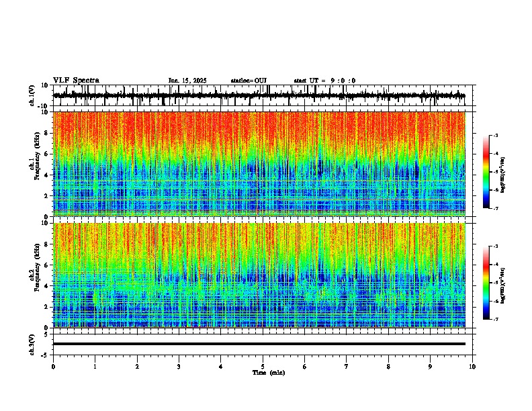
Task: Click time axis tick label "0"
Action: [53, 367]
